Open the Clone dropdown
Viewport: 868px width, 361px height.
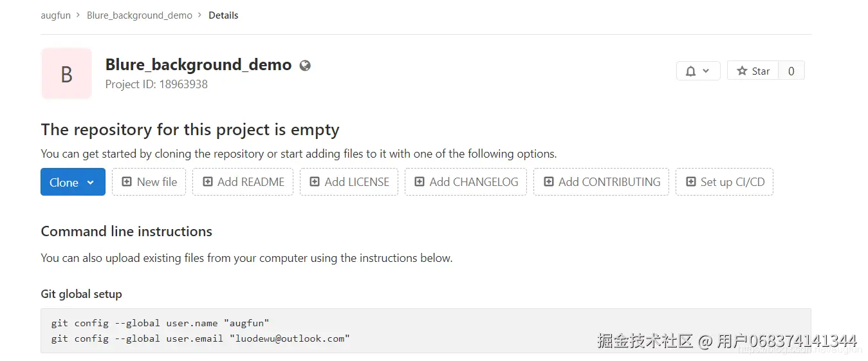(73, 182)
